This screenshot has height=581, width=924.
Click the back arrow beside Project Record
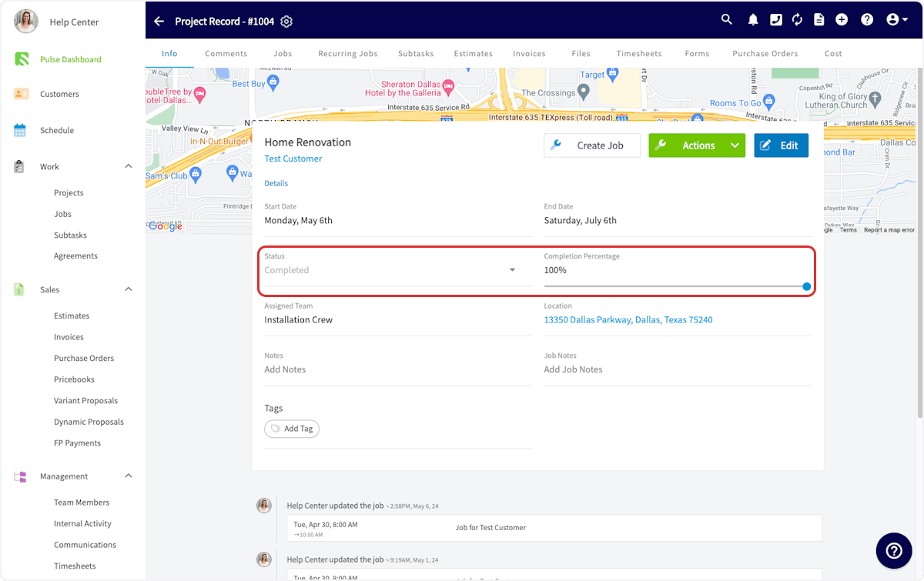tap(159, 22)
